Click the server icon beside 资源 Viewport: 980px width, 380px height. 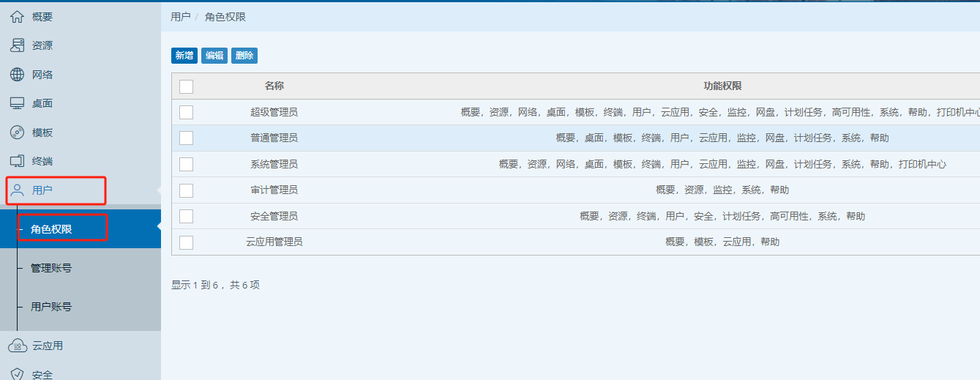(17, 45)
